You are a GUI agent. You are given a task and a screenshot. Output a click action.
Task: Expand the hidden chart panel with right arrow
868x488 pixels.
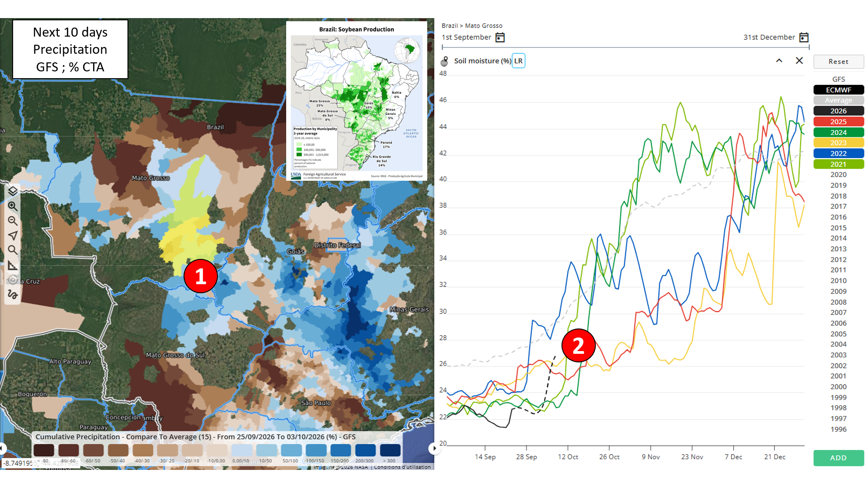[434, 448]
